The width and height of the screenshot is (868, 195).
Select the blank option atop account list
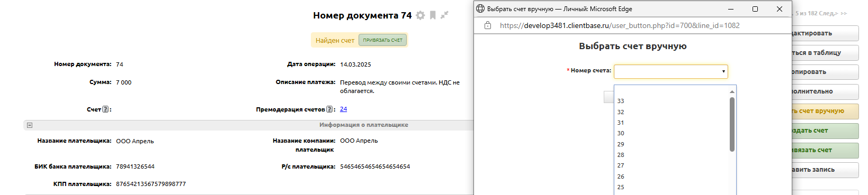[672, 90]
